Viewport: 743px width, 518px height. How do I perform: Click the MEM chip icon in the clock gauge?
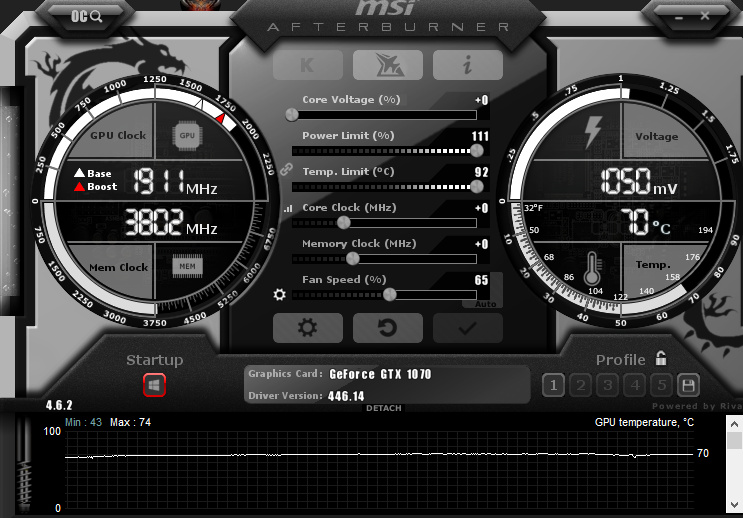187,266
